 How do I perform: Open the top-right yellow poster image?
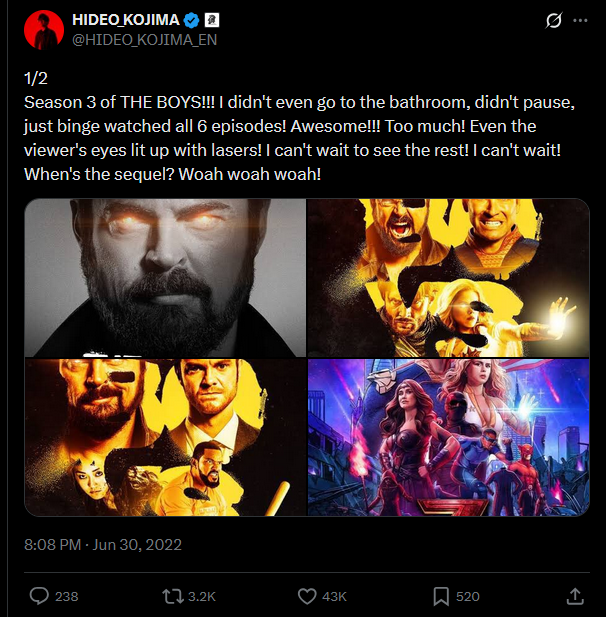click(x=448, y=278)
